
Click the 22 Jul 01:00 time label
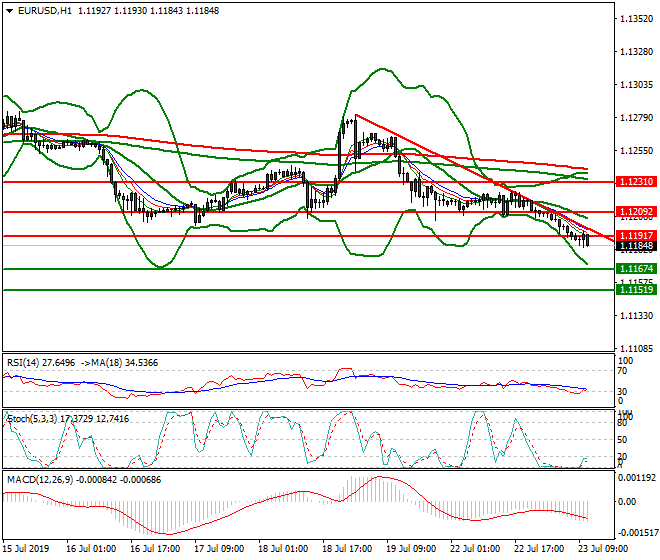pos(475,549)
